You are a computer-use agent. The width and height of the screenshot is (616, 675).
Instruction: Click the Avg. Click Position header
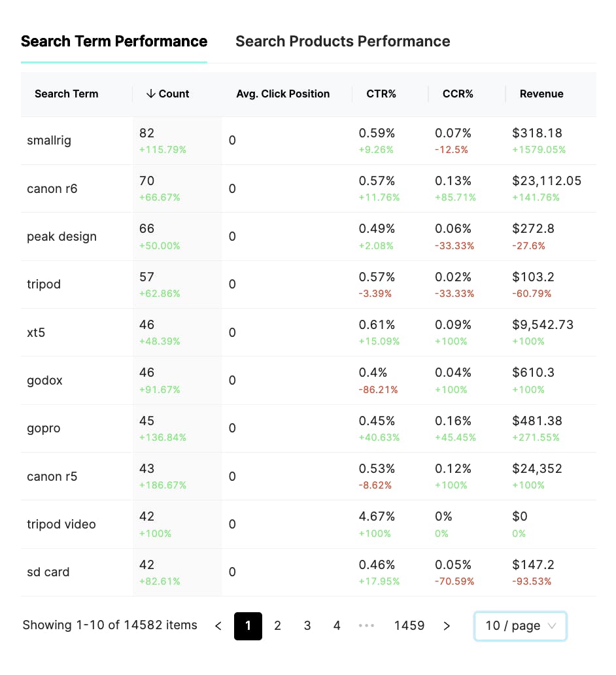[283, 94]
